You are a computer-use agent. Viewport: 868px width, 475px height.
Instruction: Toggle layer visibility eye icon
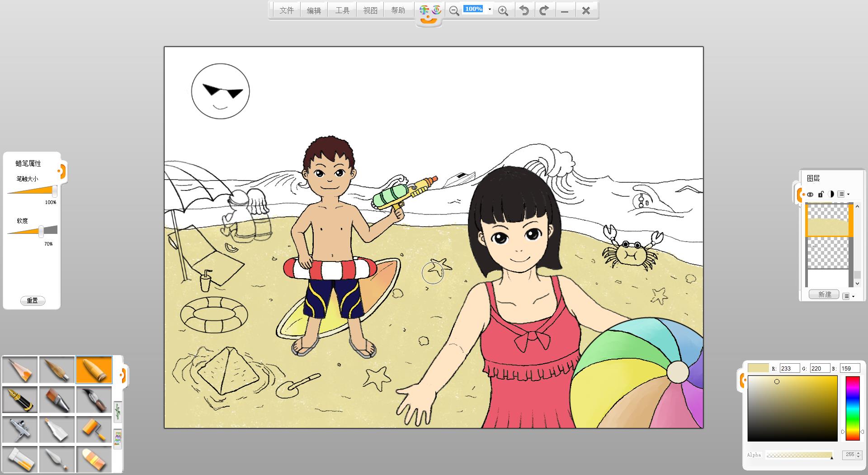(x=810, y=195)
